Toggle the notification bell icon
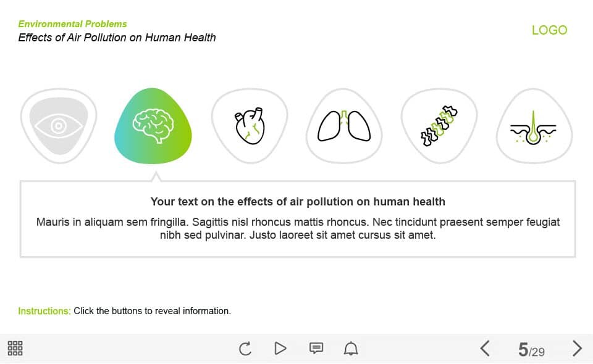 pos(351,349)
